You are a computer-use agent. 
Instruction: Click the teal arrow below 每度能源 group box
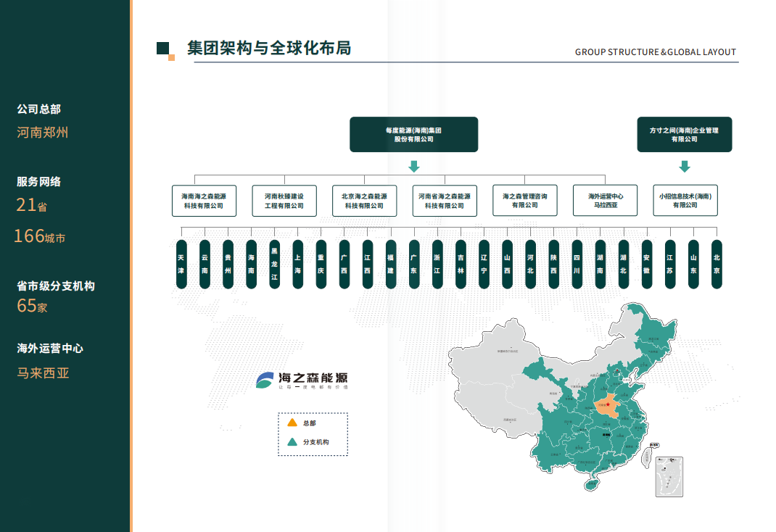414,167
